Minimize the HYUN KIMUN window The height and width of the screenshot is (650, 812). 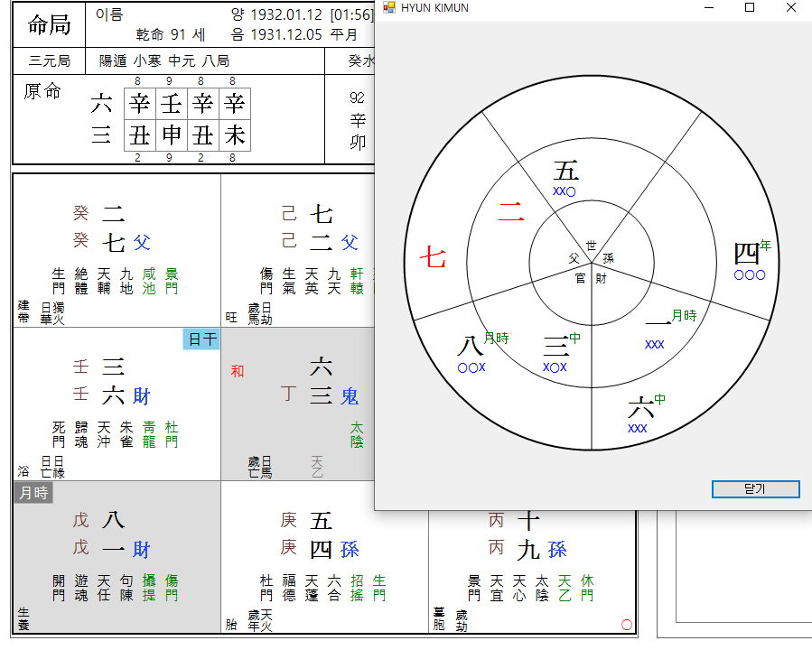[709, 7]
